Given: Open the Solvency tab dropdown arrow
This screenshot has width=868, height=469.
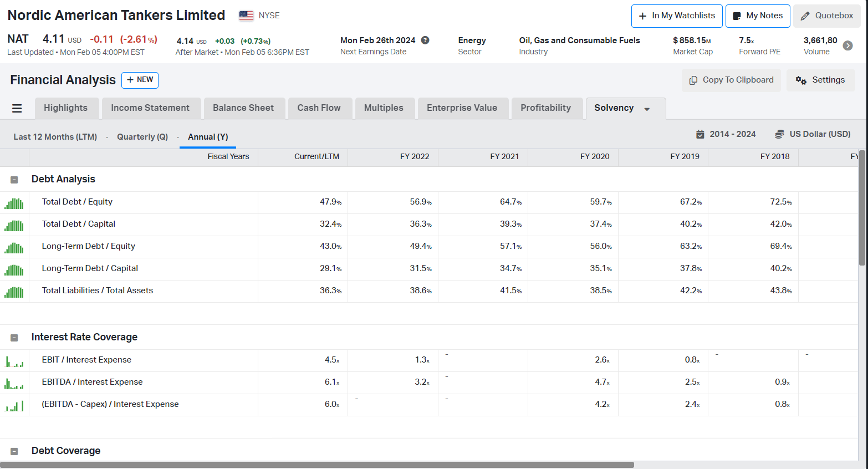Looking at the screenshot, I should pos(647,109).
